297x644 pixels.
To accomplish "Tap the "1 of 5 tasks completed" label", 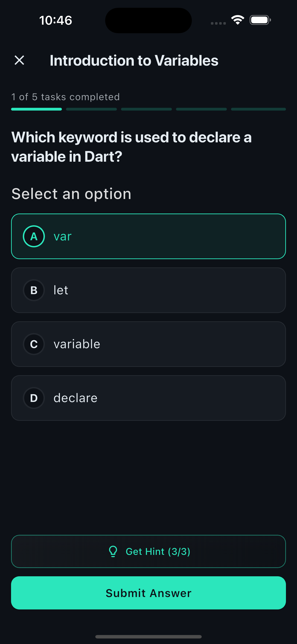I will (x=65, y=97).
